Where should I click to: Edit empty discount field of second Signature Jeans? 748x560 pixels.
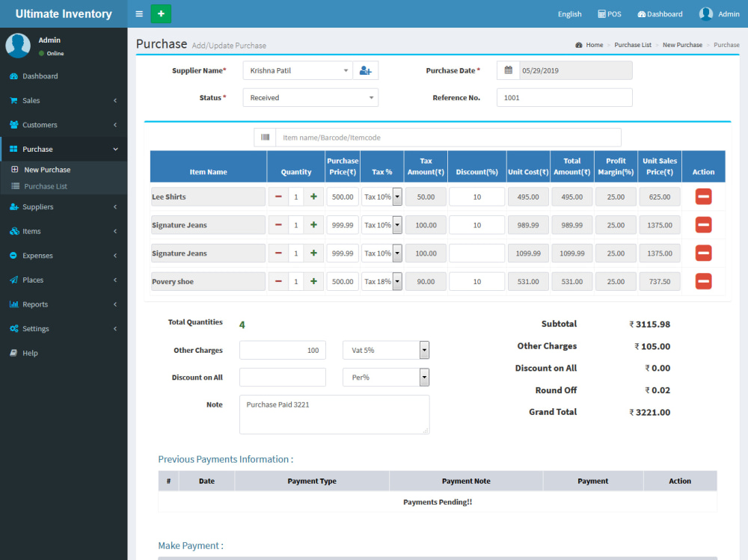[476, 253]
